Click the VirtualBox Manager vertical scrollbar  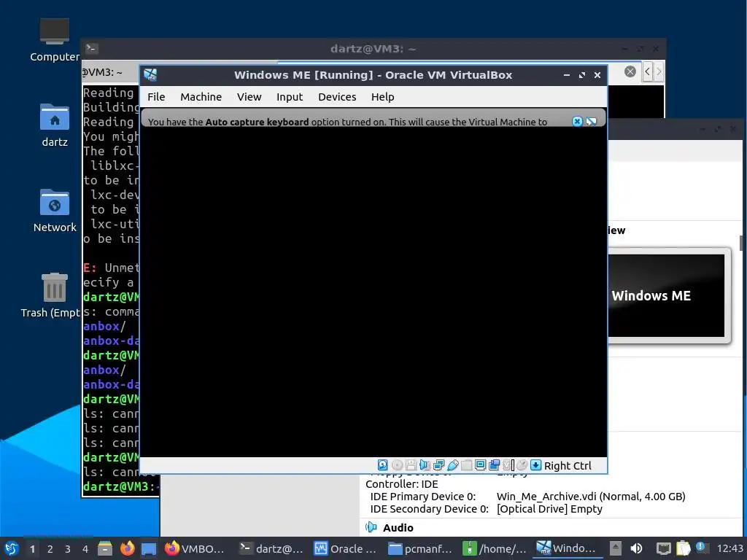[x=741, y=243]
